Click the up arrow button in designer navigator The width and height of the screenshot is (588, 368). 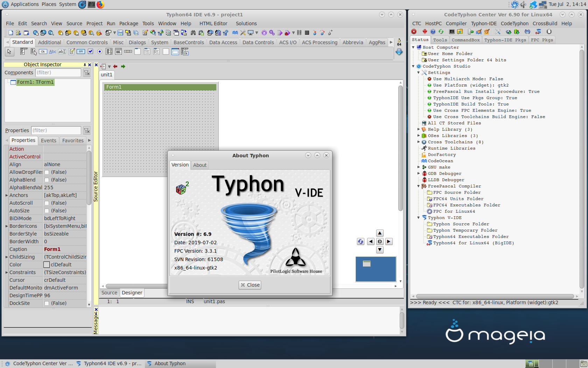pyautogui.click(x=380, y=233)
